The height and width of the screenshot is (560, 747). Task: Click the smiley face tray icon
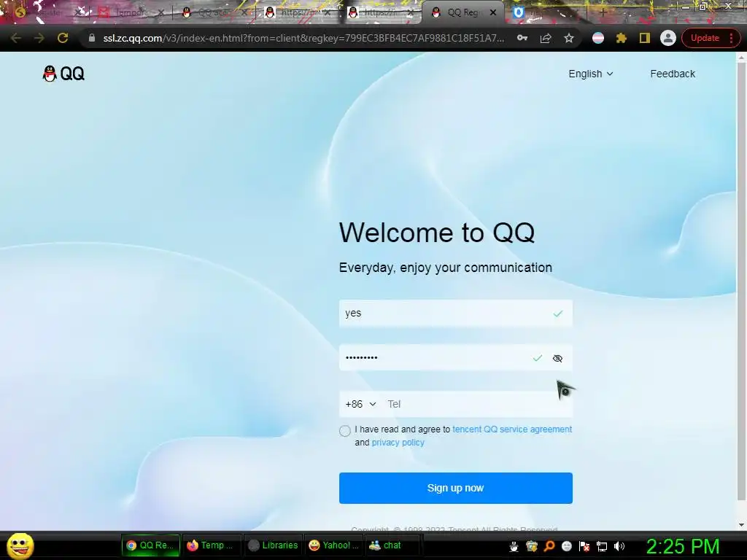[567, 547]
